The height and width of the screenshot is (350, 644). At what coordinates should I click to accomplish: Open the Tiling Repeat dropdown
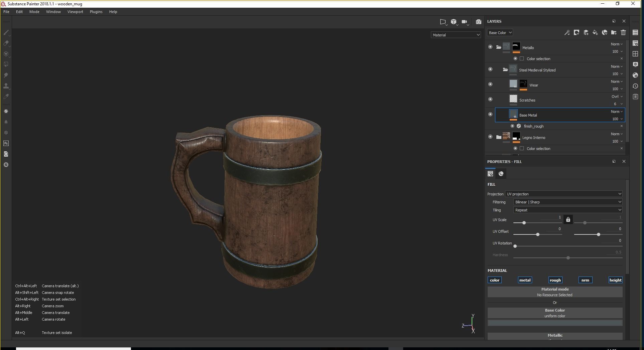(x=568, y=210)
